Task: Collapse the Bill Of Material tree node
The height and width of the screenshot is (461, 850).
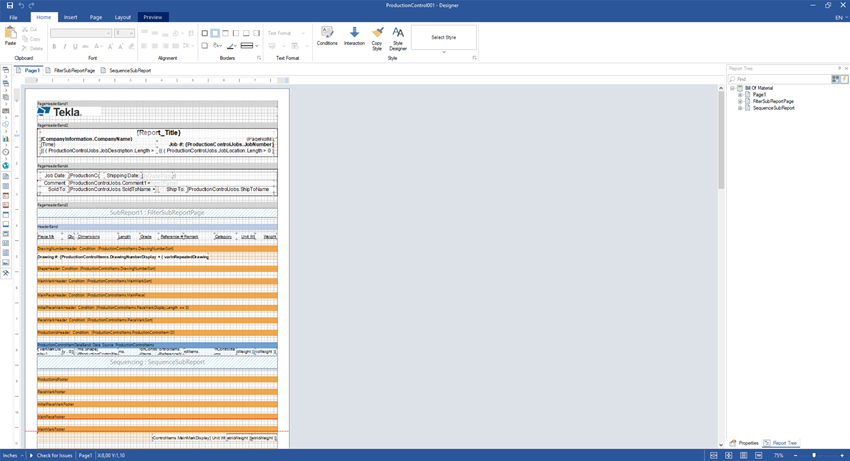Action: (x=733, y=88)
